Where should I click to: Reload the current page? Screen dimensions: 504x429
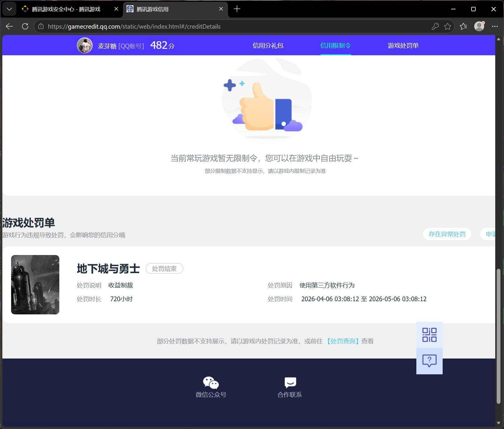pos(25,26)
